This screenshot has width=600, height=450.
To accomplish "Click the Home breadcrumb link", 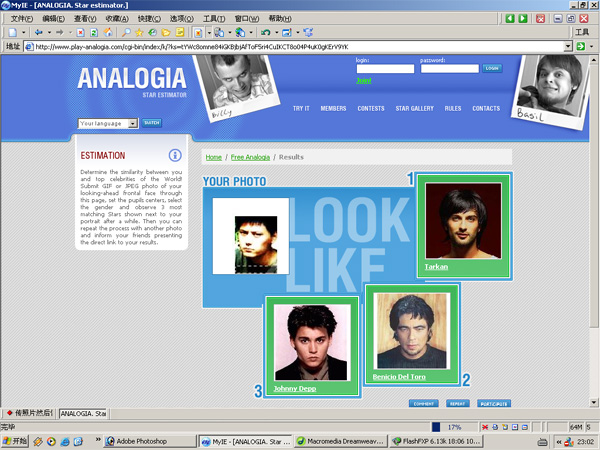I will point(214,157).
